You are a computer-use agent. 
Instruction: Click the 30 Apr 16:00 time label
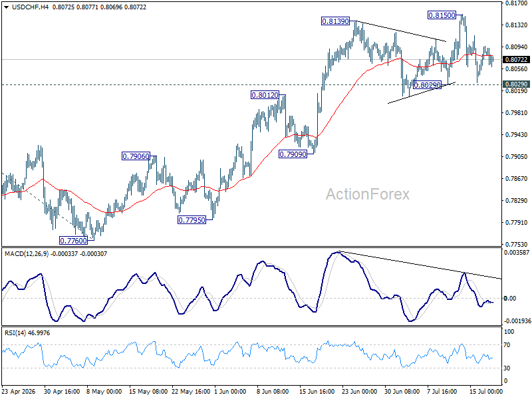point(62,392)
